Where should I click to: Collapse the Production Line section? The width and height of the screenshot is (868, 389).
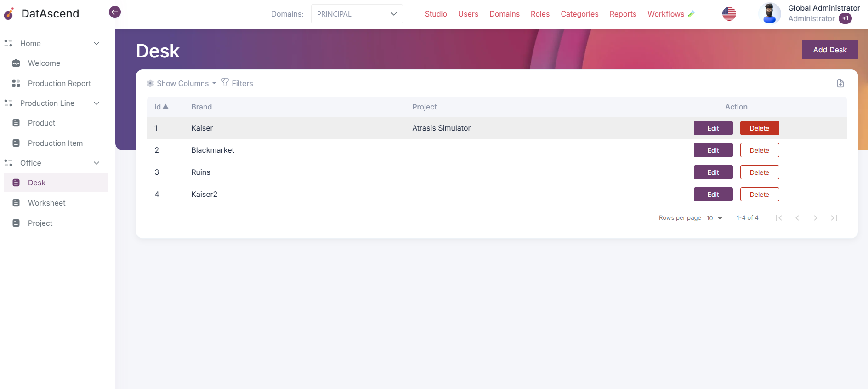(96, 103)
